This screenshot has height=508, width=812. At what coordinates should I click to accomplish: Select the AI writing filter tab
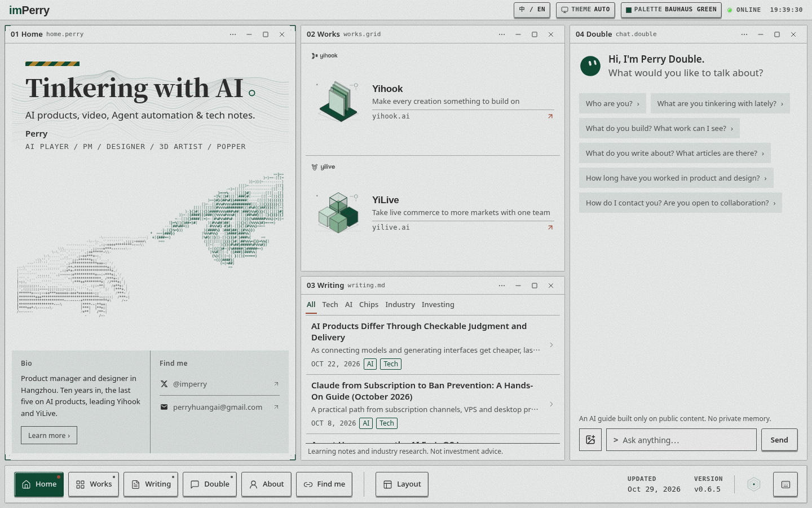click(348, 305)
